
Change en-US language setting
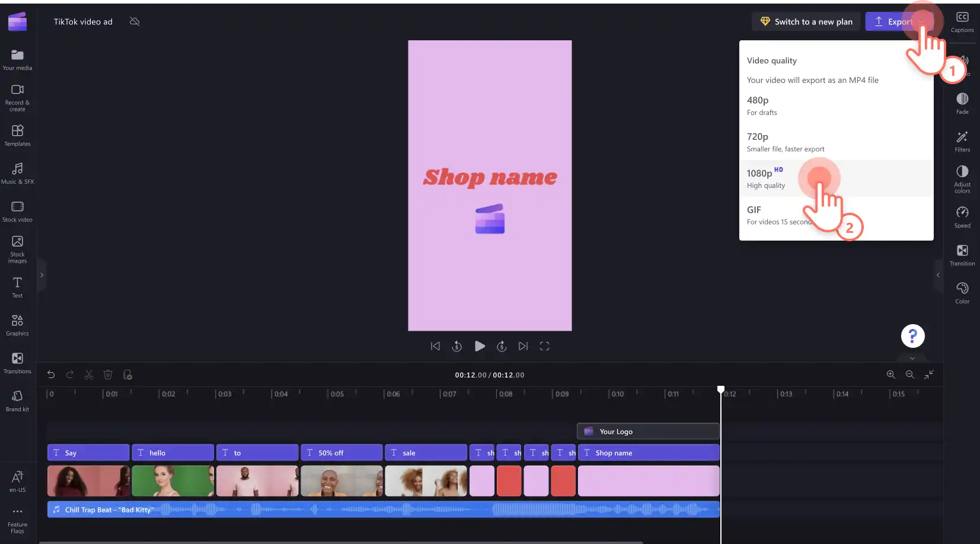[x=17, y=482]
